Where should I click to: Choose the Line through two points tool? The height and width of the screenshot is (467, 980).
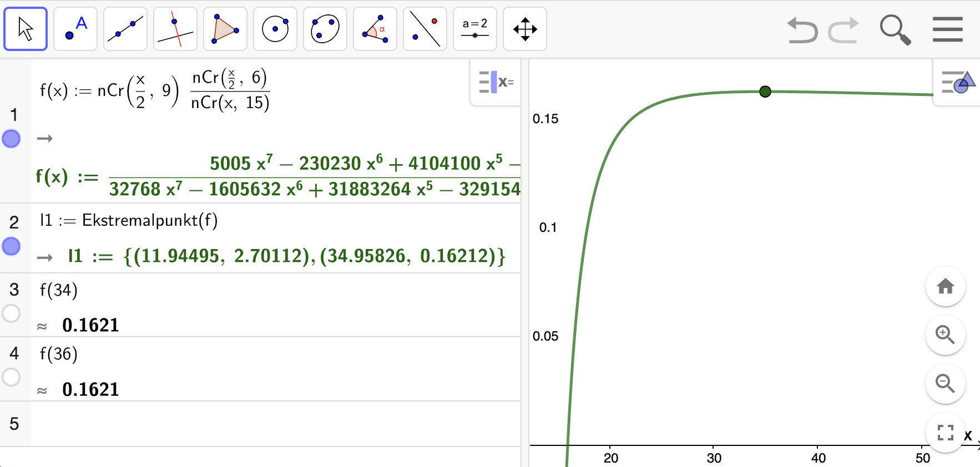(x=125, y=29)
